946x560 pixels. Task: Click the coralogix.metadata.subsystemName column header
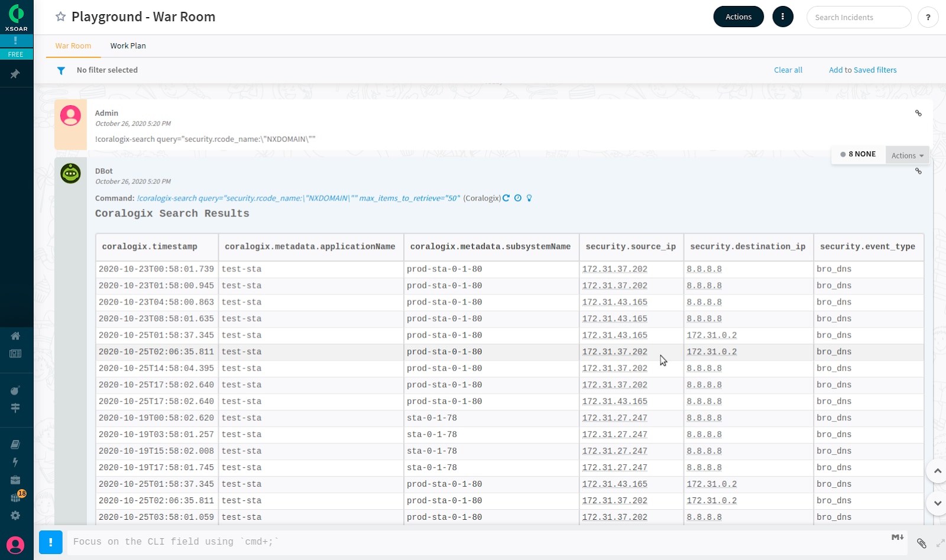point(490,247)
